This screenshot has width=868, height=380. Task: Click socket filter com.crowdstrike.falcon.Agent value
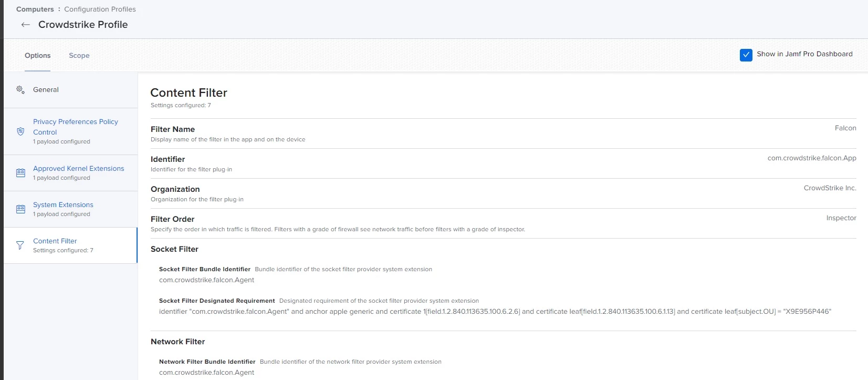pyautogui.click(x=206, y=280)
